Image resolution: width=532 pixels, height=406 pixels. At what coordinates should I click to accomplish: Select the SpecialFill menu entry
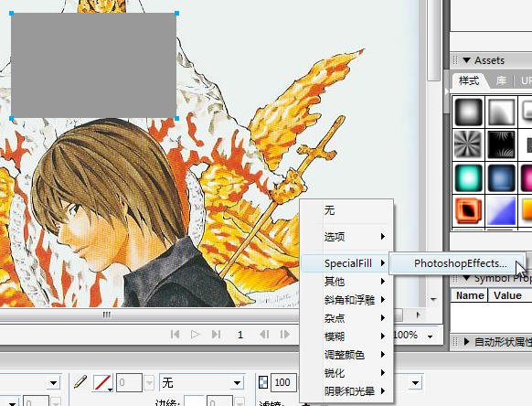point(346,263)
